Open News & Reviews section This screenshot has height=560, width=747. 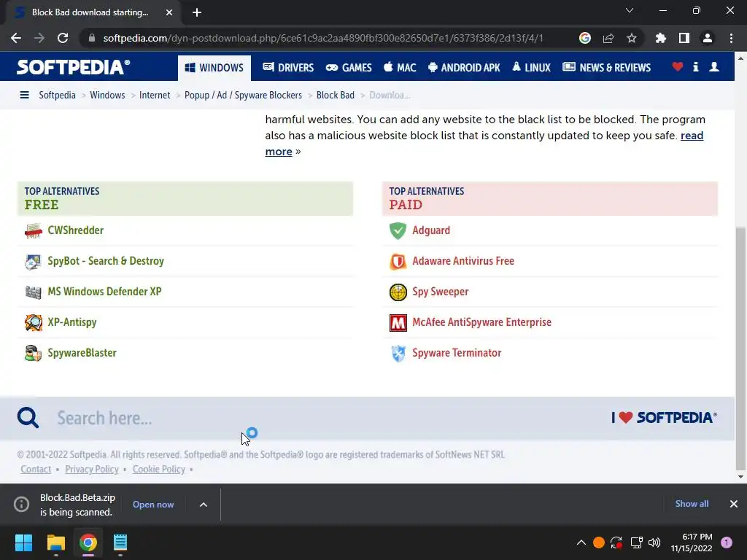(606, 68)
